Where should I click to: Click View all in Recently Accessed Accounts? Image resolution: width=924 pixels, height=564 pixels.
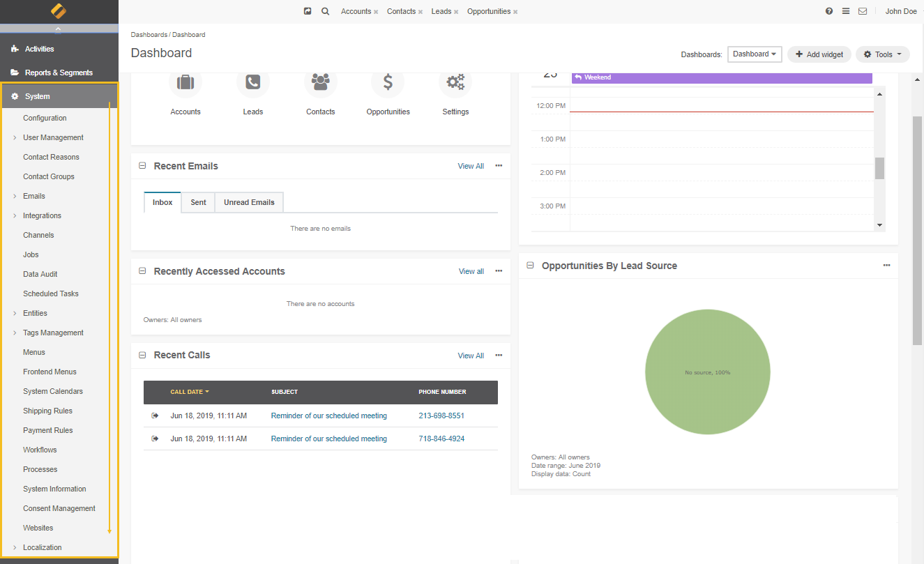471,271
